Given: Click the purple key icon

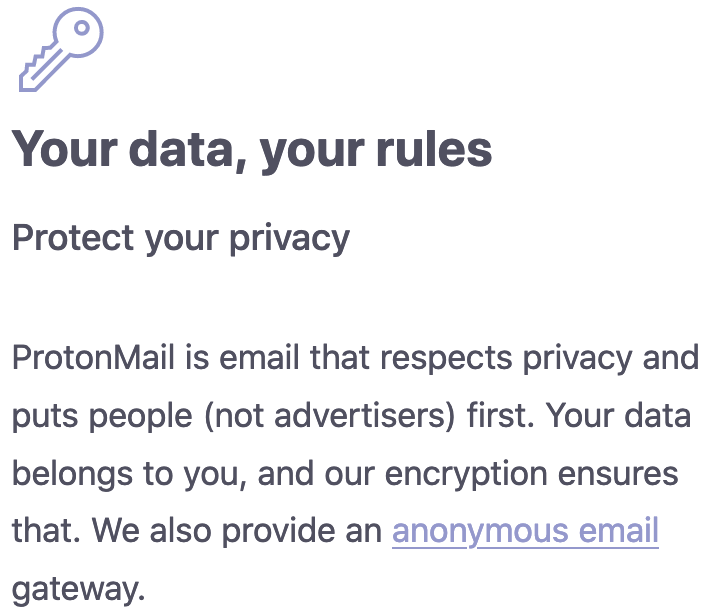Looking at the screenshot, I should (x=61, y=49).
